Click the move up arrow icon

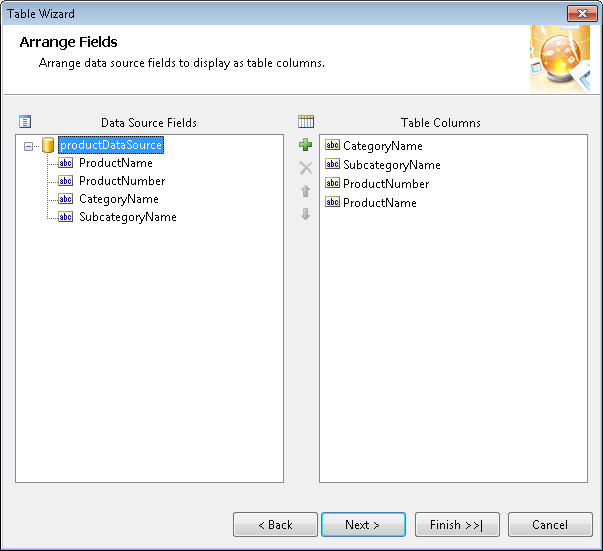click(x=305, y=191)
